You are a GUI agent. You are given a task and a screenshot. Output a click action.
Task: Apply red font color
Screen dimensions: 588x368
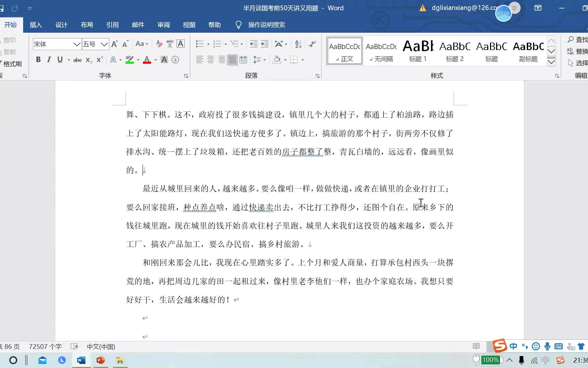tap(147, 60)
